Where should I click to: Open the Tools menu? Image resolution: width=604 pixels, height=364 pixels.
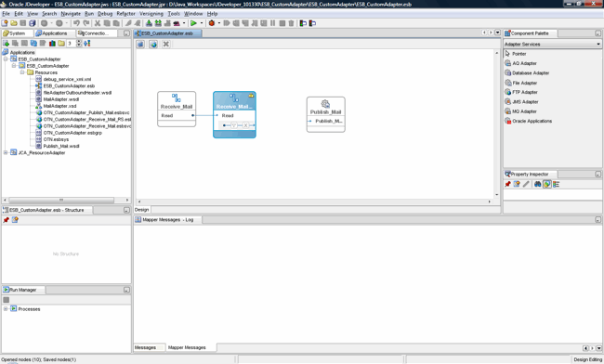pos(174,14)
